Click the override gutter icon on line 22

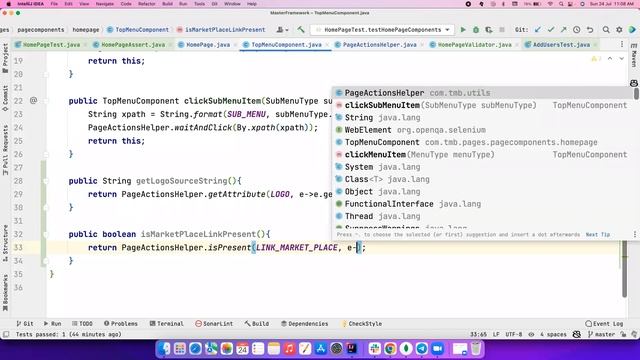[33, 100]
